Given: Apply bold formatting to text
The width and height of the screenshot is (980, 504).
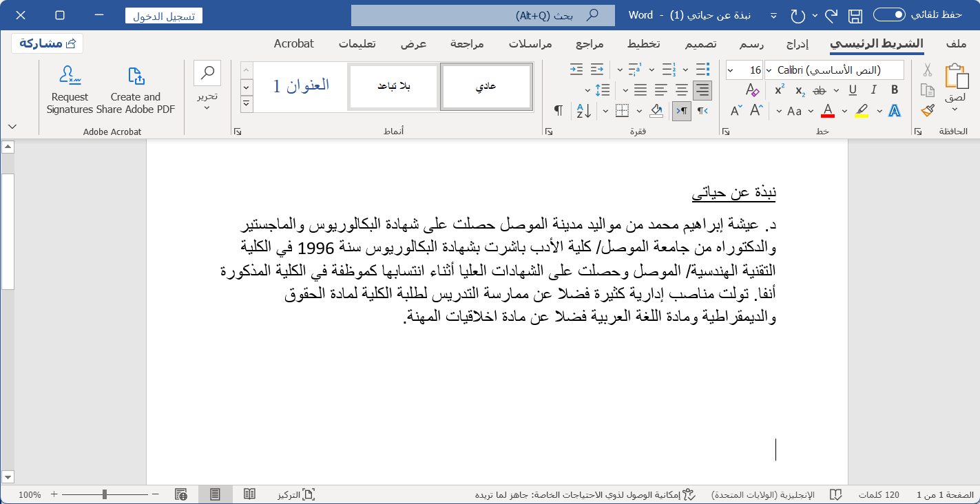Looking at the screenshot, I should pos(894,90).
